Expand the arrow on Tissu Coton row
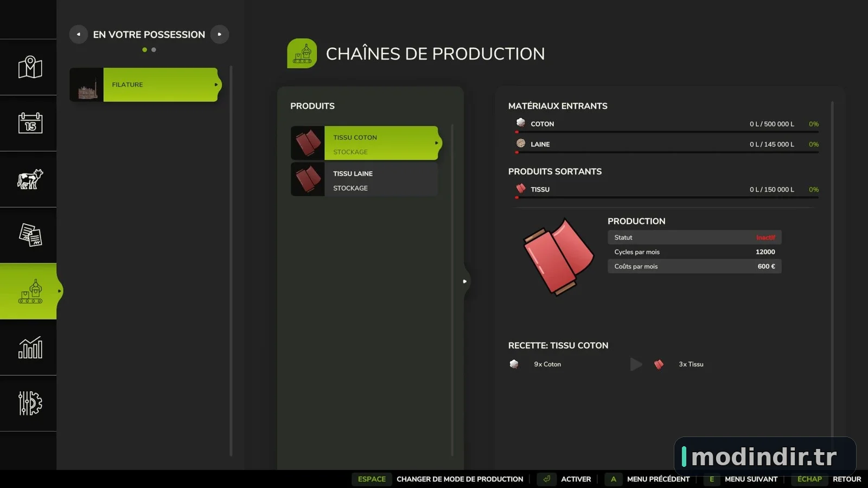The image size is (868, 488). point(437,143)
